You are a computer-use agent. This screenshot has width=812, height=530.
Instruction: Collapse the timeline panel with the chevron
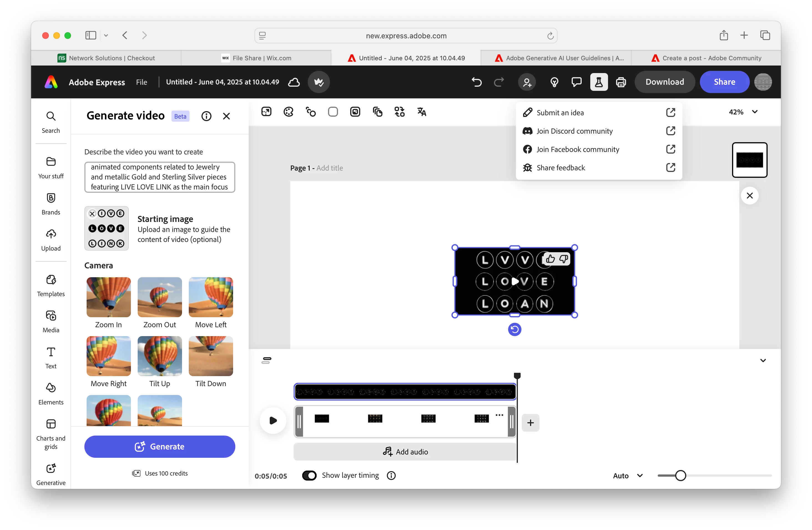point(763,360)
